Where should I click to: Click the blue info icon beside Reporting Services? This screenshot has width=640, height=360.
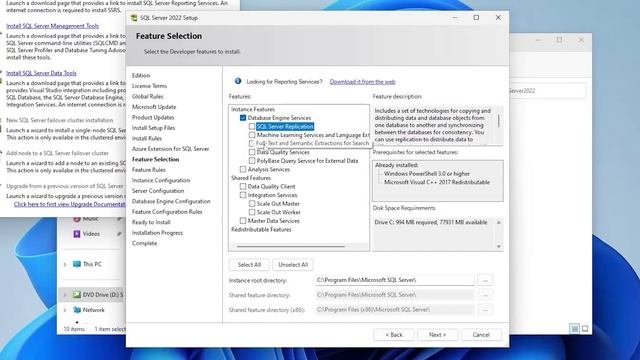coord(238,81)
